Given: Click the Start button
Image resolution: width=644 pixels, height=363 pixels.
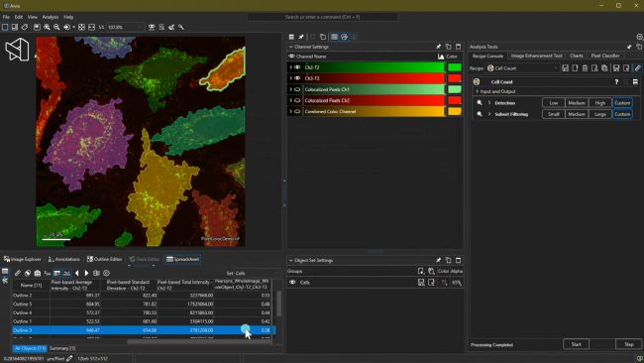Looking at the screenshot, I should [x=576, y=344].
